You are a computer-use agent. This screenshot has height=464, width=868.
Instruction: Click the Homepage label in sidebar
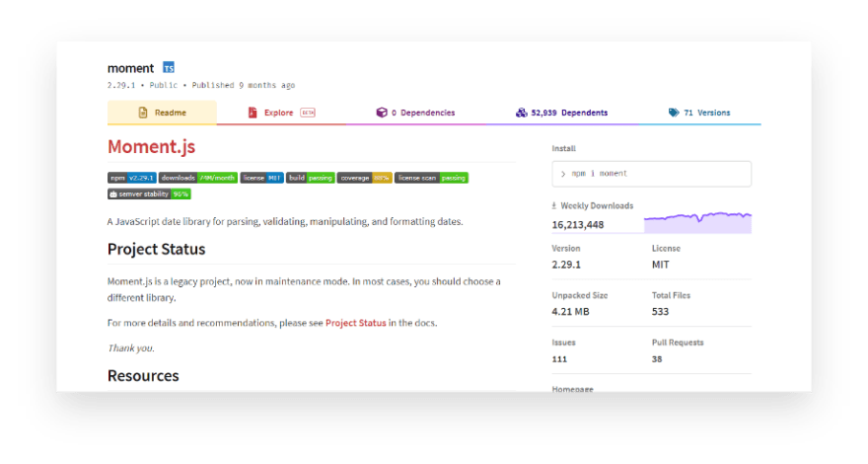[572, 389]
